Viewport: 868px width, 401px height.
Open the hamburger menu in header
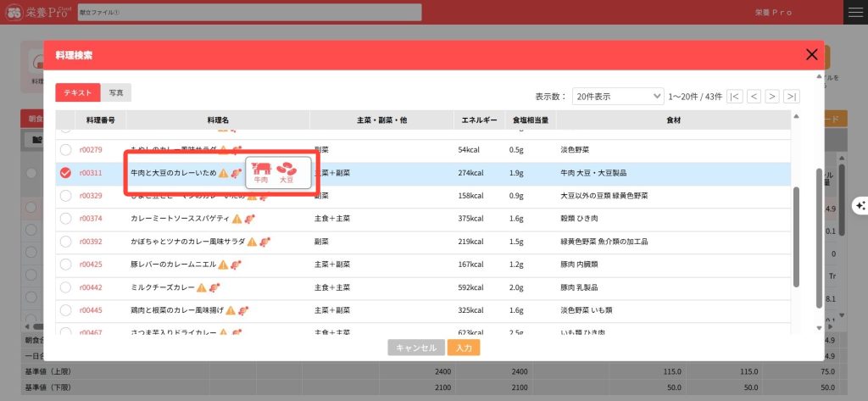pos(855,12)
